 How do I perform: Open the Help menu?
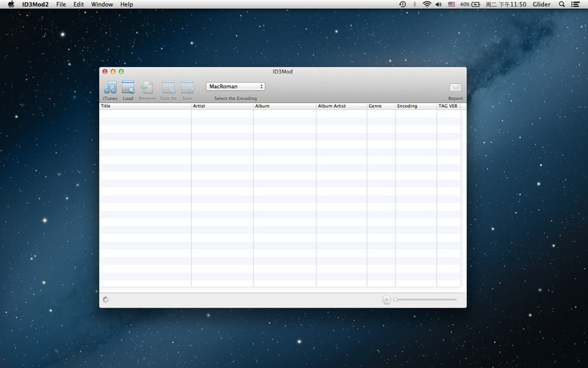tap(126, 4)
